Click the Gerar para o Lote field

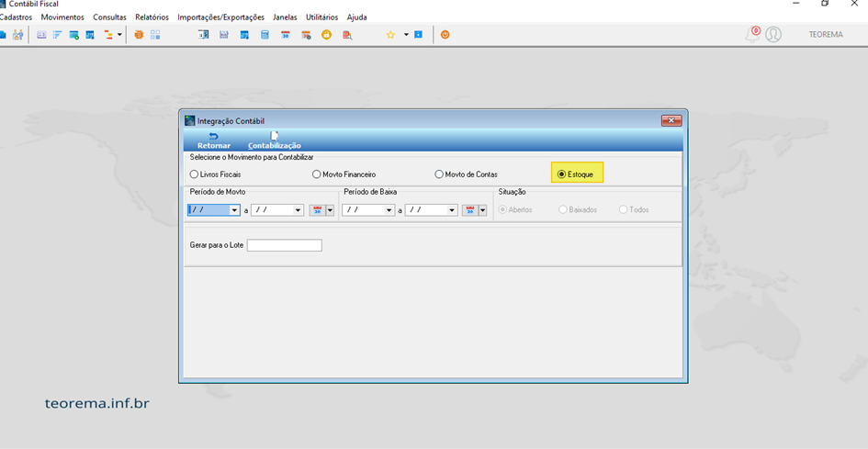[x=285, y=245]
